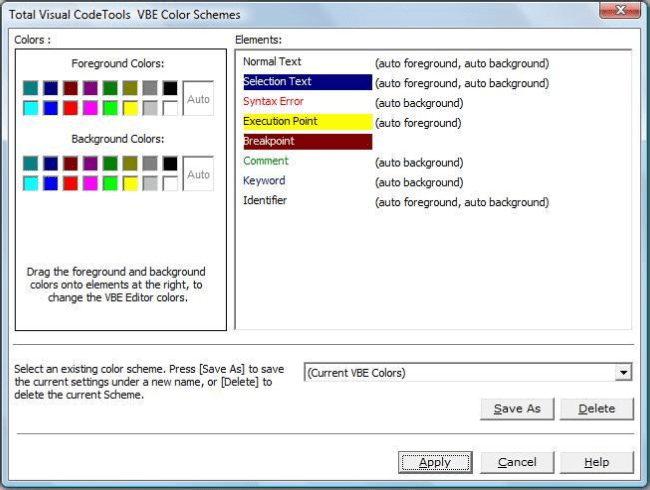Pick the teal background color swatch
The image size is (650, 490).
[x=31, y=164]
